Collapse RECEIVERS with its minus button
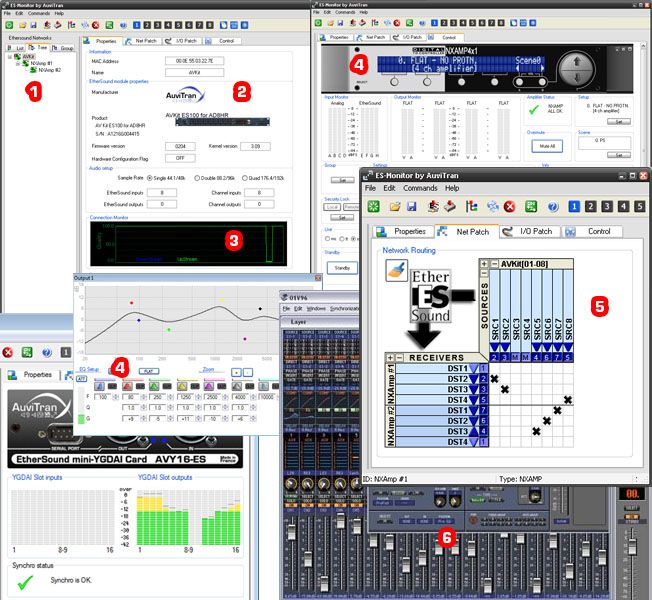 (x=400, y=358)
